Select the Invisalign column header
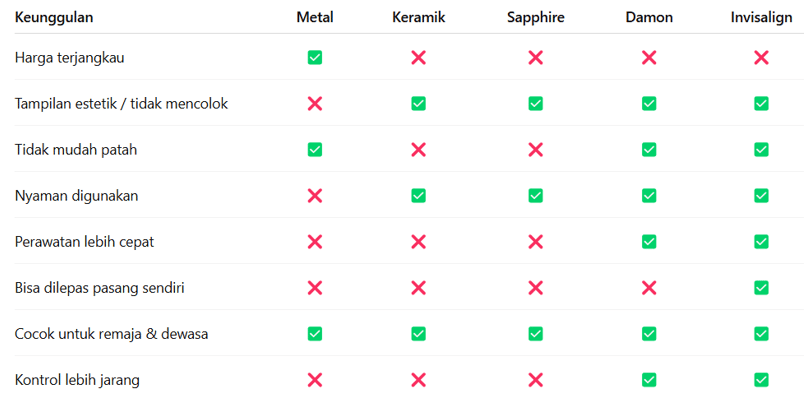Image resolution: width=812 pixels, height=412 pixels. point(761,17)
